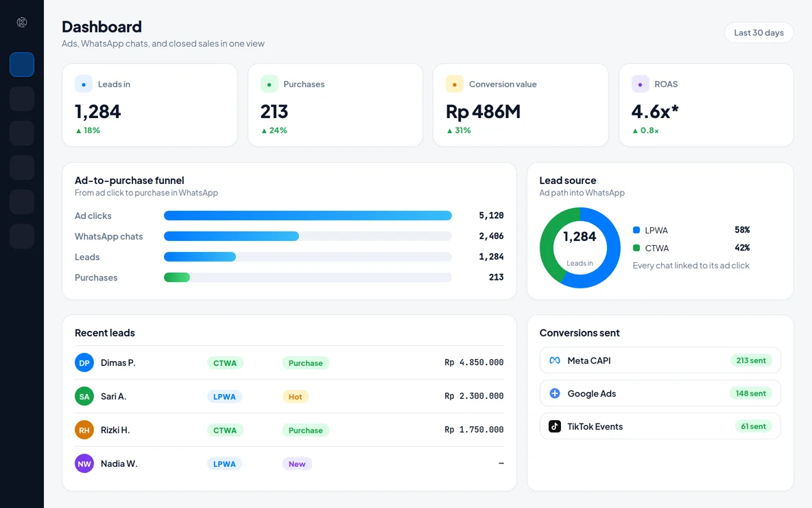Image resolution: width=812 pixels, height=508 pixels.
Task: Click the orange icon on Conversion value card
Action: (x=454, y=84)
